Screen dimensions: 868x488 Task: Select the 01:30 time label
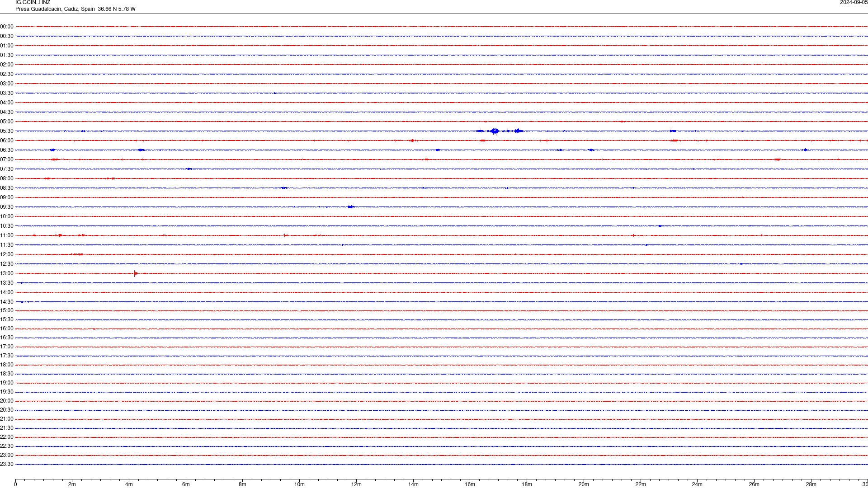tap(7, 55)
